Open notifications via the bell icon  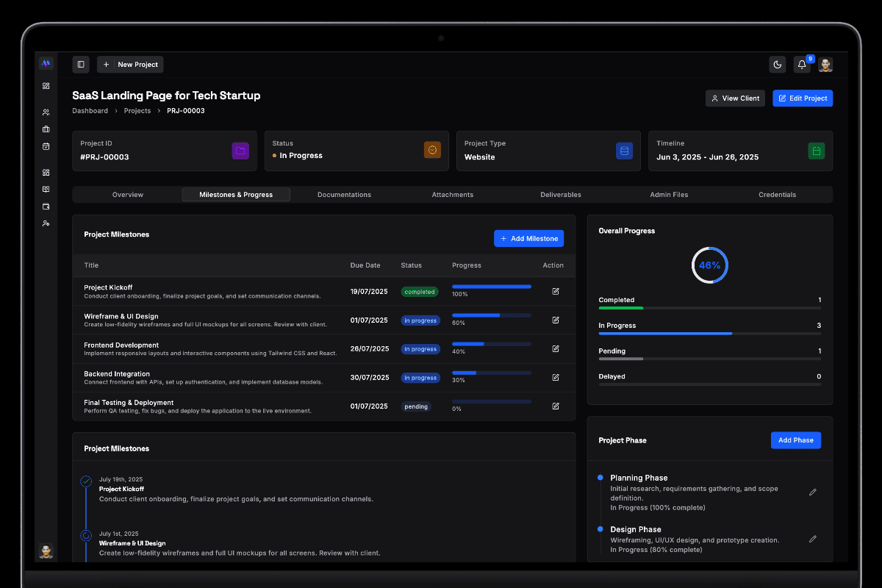click(x=801, y=65)
